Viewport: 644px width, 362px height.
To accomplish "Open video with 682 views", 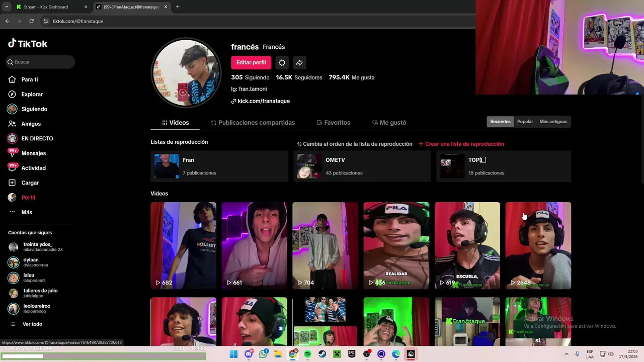I will [183, 245].
